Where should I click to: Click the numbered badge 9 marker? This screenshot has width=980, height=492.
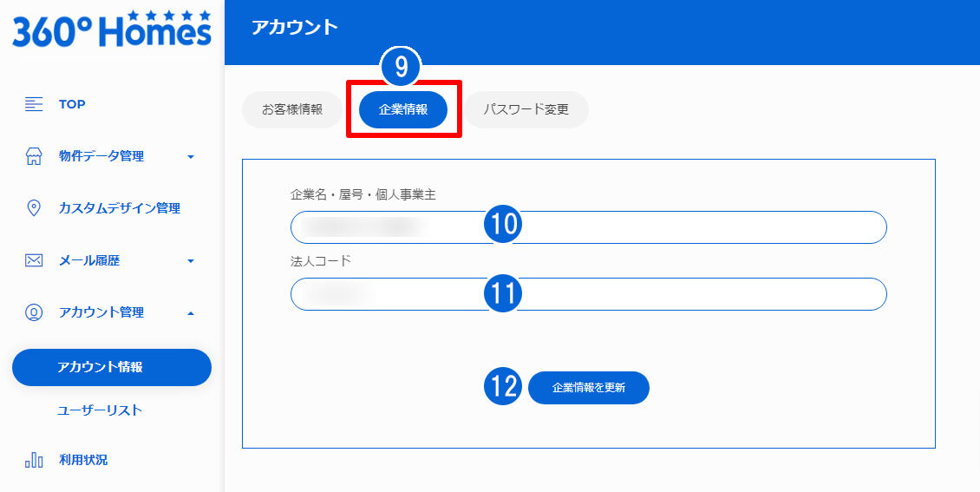point(401,68)
